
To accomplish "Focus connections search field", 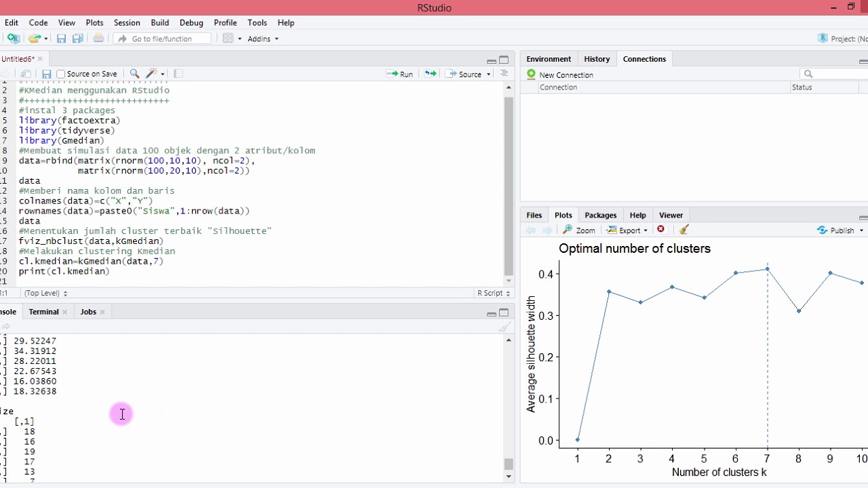I will 833,74.
